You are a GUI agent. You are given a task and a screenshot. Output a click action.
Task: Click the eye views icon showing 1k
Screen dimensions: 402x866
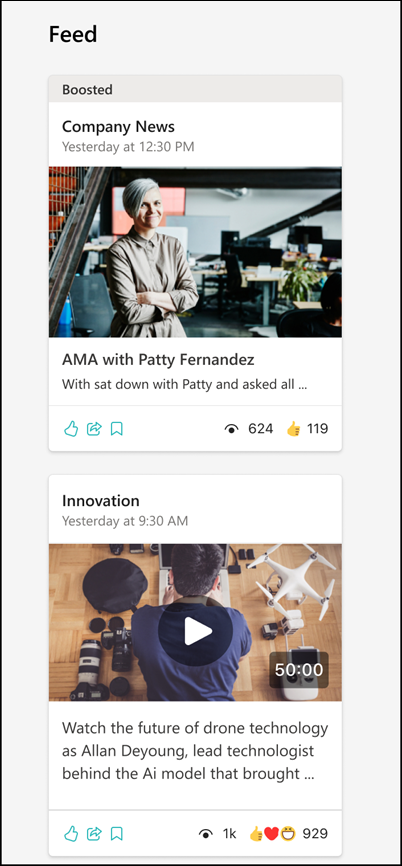(206, 834)
